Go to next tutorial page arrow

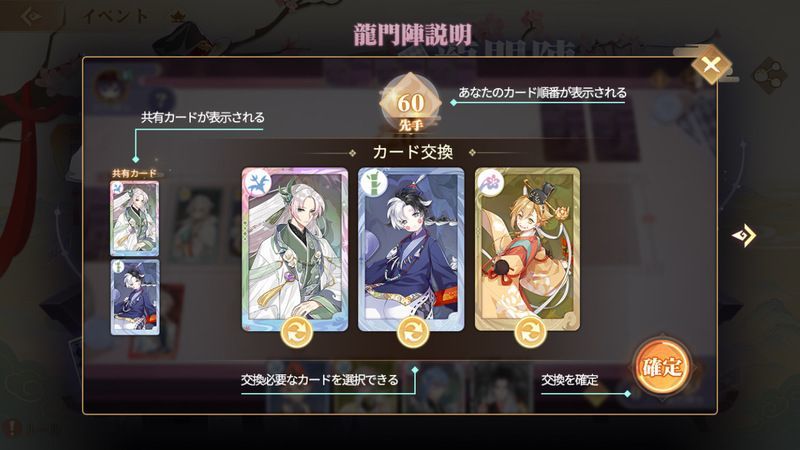(743, 235)
